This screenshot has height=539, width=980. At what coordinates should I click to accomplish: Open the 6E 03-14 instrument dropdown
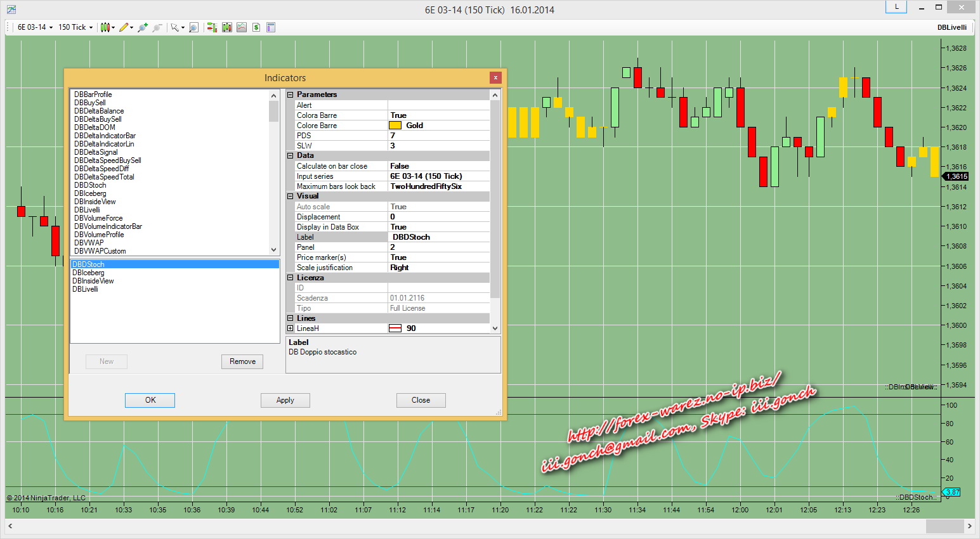click(35, 27)
